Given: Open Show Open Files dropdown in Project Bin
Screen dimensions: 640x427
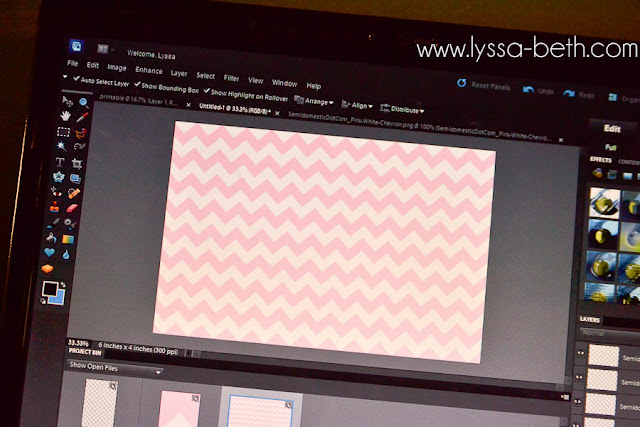Looking at the screenshot, I should tap(114, 367).
